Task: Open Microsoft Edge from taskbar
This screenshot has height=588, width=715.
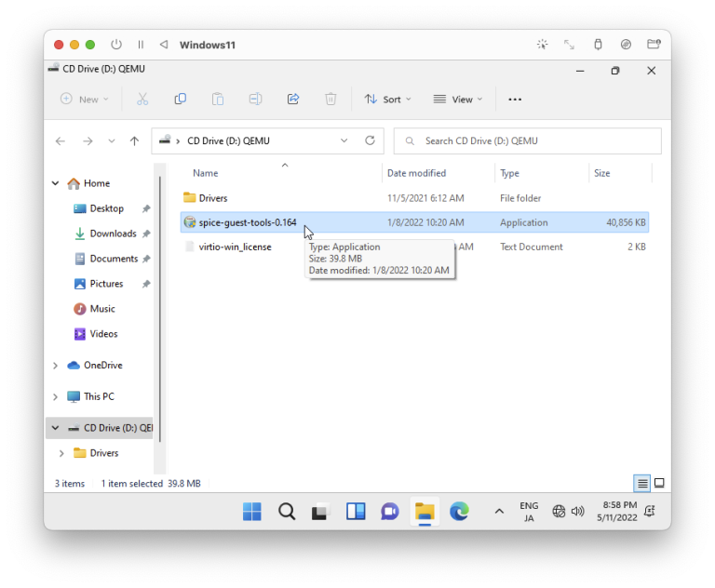Action: pyautogui.click(x=459, y=512)
